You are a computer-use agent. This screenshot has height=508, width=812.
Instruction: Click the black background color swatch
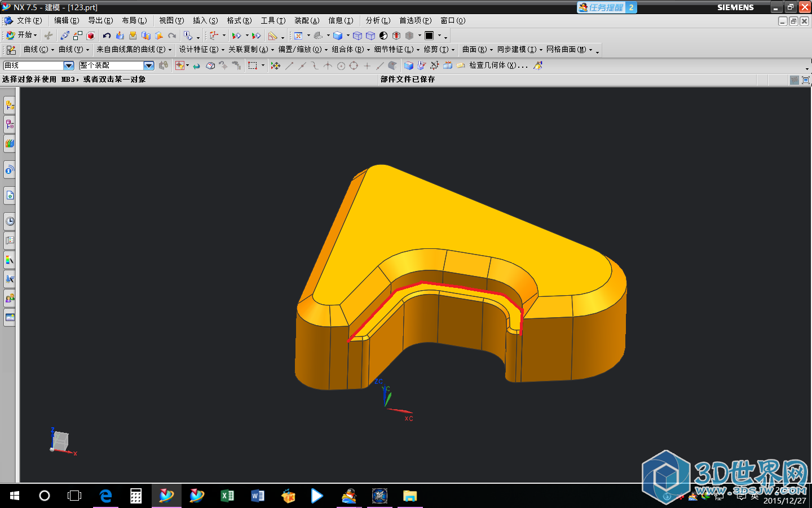point(429,36)
